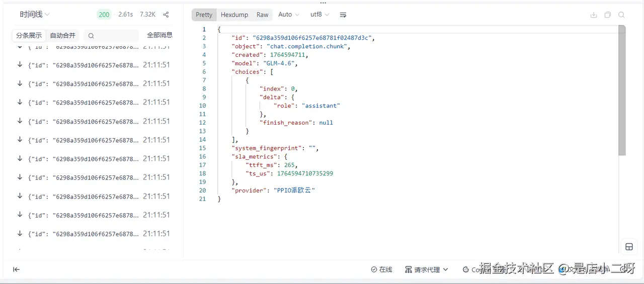
Task: Click the vertical scrollbar of JSON viewer
Action: tap(622, 90)
